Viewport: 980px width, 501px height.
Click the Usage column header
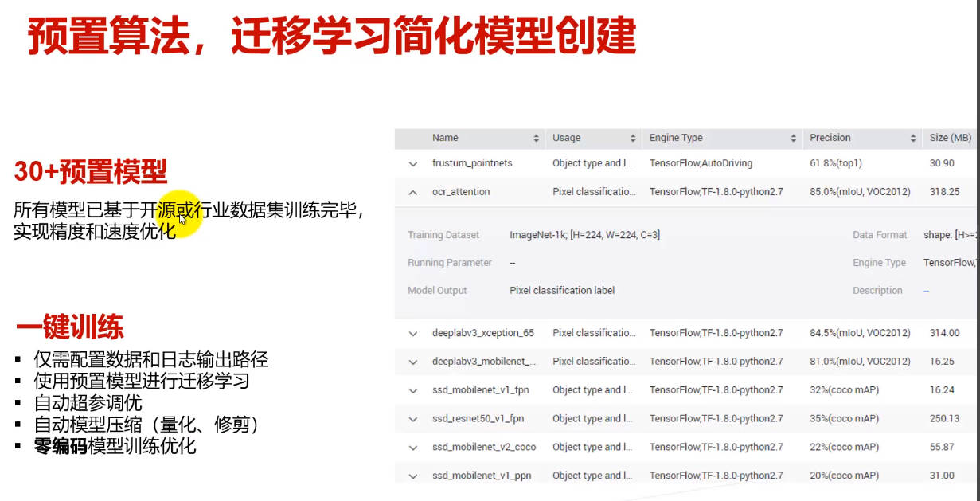tap(567, 138)
